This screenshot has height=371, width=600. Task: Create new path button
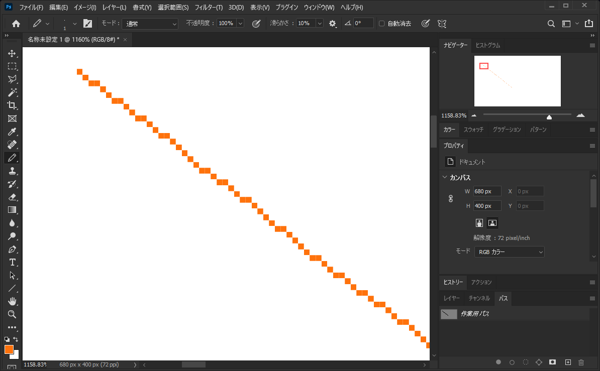click(568, 362)
